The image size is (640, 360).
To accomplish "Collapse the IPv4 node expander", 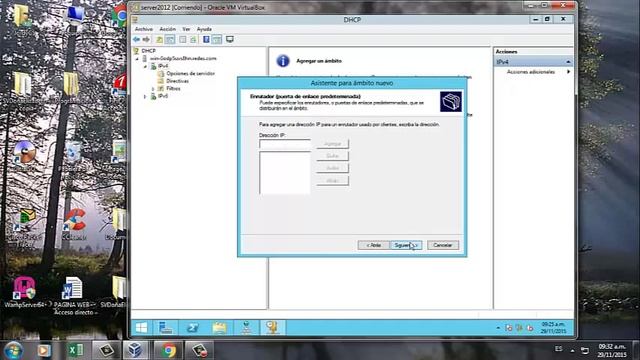I will point(145,66).
